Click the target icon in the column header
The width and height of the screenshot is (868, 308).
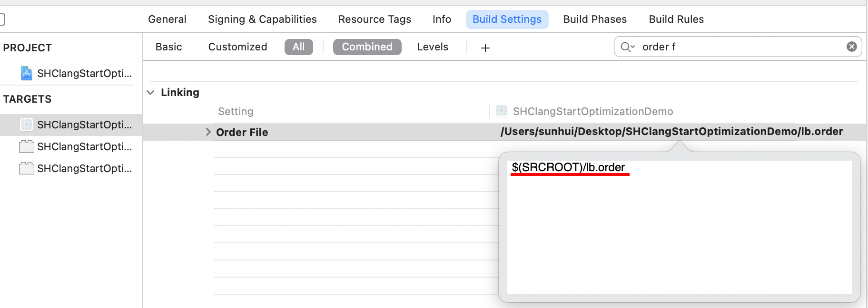pos(501,111)
